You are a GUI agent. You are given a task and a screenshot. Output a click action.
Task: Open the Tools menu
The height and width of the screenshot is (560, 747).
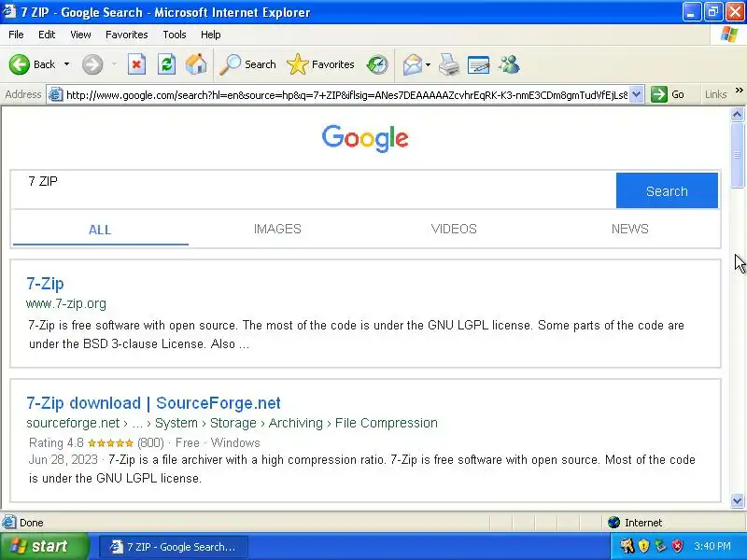175,35
